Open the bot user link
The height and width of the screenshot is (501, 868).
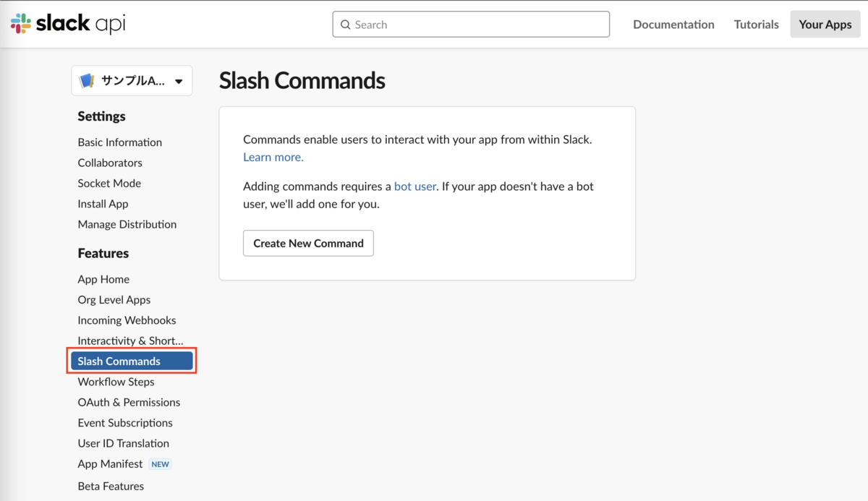415,186
